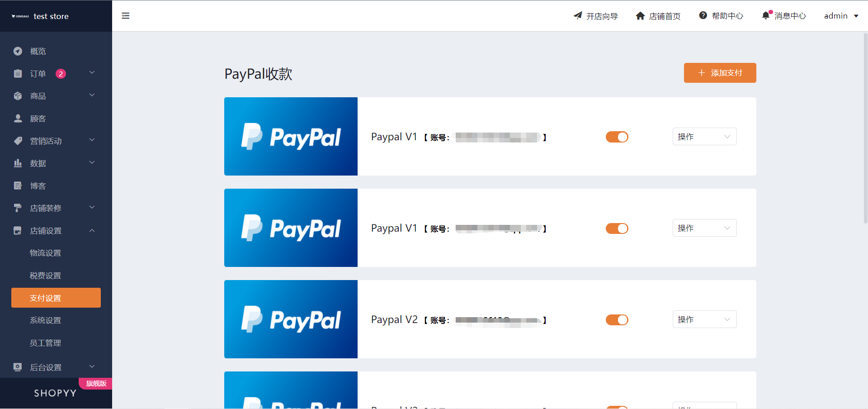868x409 pixels.
Task: Turn off the Paypal V2 toggle
Action: click(x=617, y=319)
